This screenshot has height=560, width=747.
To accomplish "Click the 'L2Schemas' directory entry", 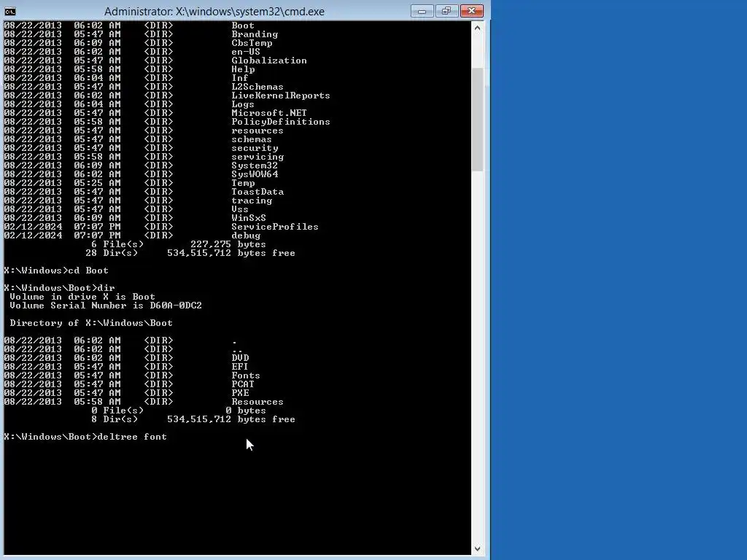I will coord(258,87).
